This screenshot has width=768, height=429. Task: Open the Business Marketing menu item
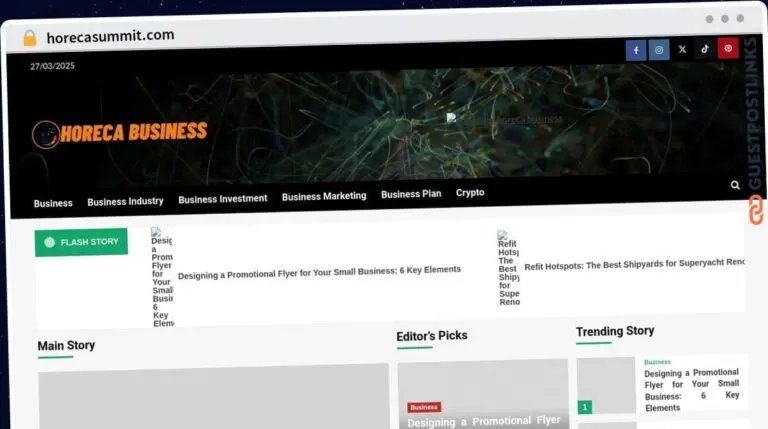pos(324,196)
